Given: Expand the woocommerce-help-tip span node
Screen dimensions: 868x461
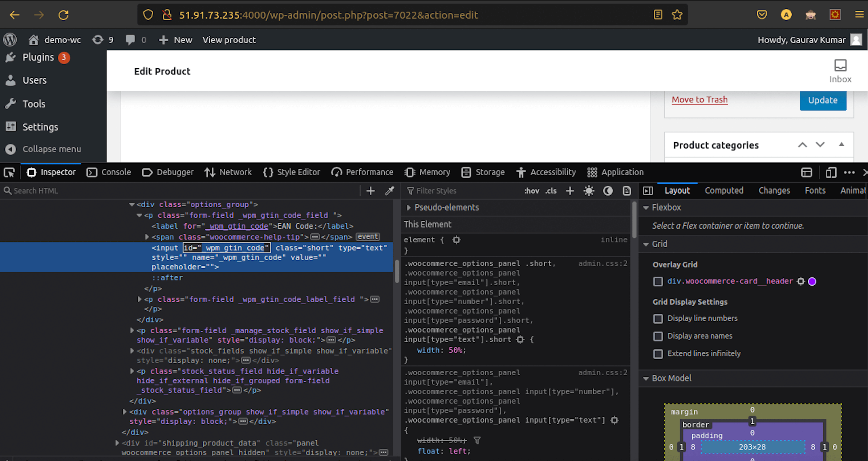Looking at the screenshot, I should click(x=147, y=237).
